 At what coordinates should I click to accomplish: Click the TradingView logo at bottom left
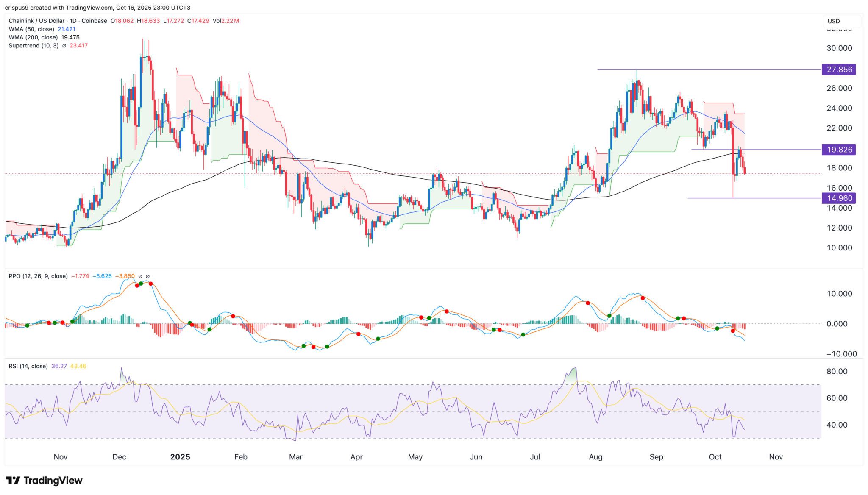click(x=14, y=480)
